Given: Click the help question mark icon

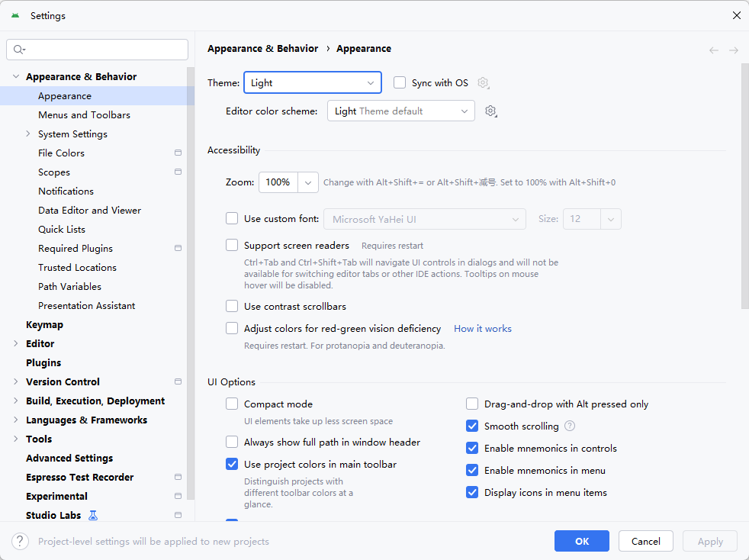Looking at the screenshot, I should 20,541.
